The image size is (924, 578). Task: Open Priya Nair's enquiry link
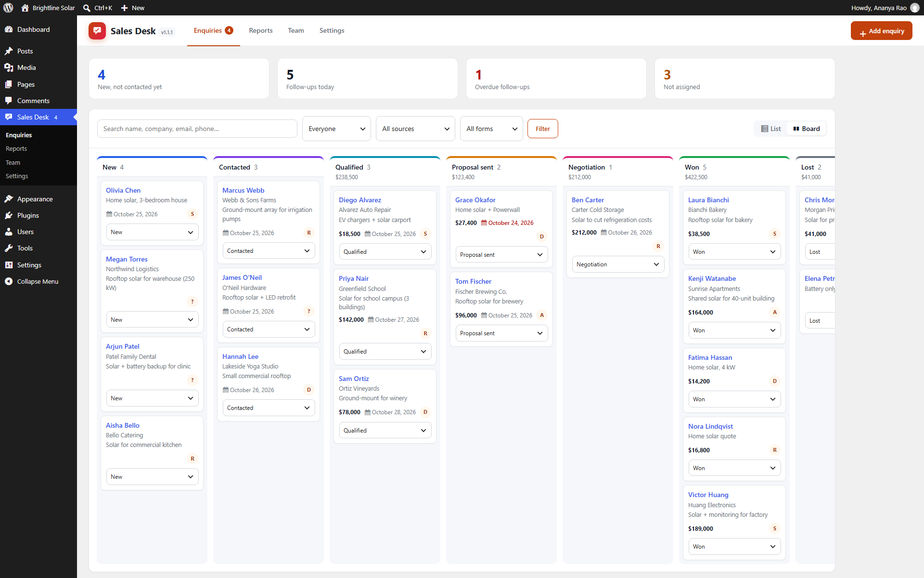point(354,278)
